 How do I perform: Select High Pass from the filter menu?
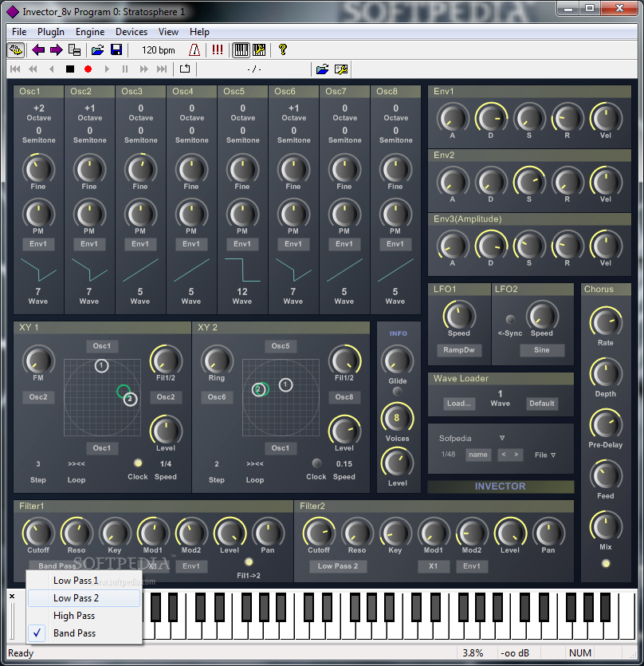[x=74, y=616]
